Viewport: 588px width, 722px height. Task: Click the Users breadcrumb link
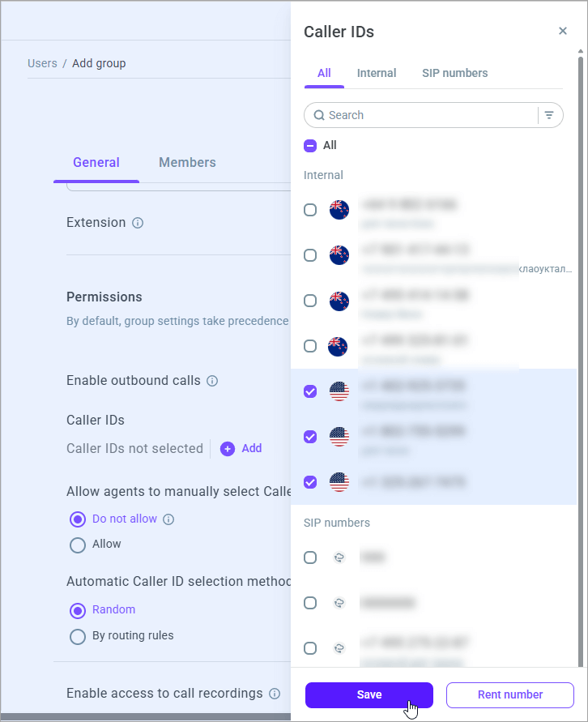pos(42,63)
